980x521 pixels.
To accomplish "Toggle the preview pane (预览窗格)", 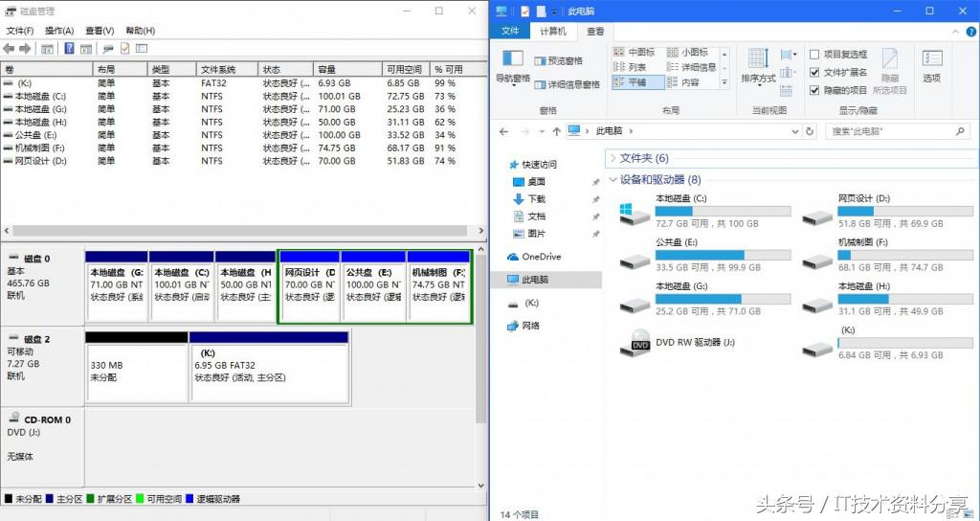I will (559, 60).
